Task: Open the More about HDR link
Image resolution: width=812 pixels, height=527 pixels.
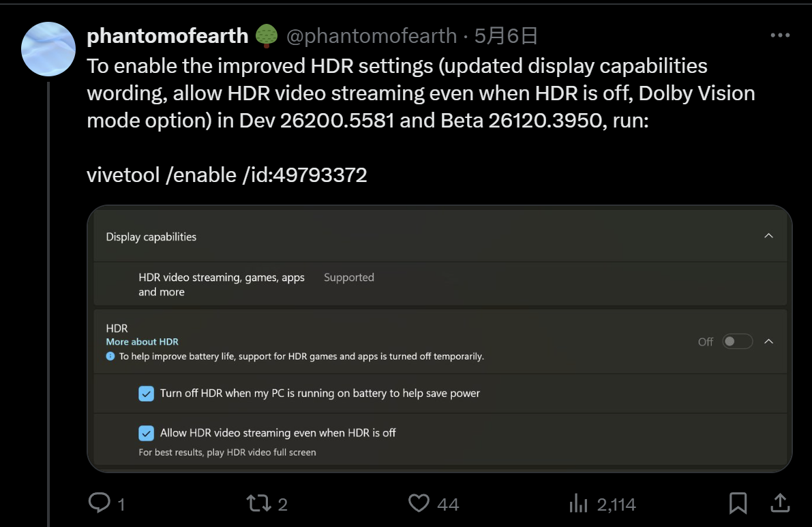Action: 142,342
